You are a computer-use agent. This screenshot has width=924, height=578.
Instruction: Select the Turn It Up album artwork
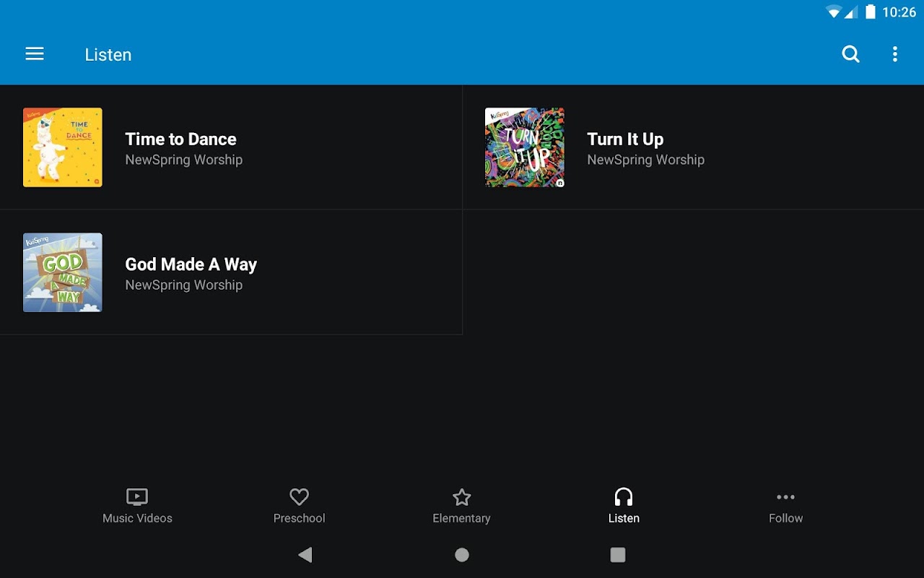525,147
